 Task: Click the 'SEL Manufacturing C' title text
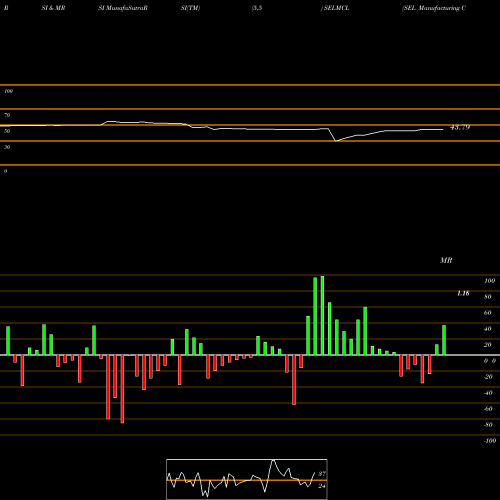click(x=434, y=8)
